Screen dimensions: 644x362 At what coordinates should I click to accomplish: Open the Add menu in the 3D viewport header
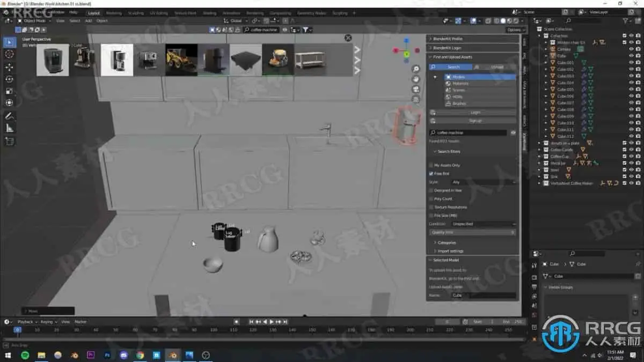point(88,21)
